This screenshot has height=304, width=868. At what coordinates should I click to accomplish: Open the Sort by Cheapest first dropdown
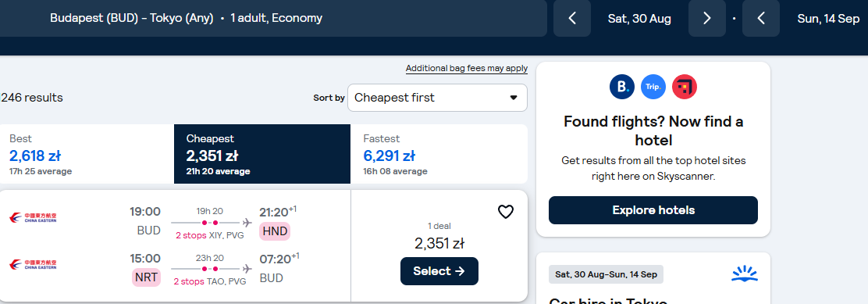click(437, 98)
